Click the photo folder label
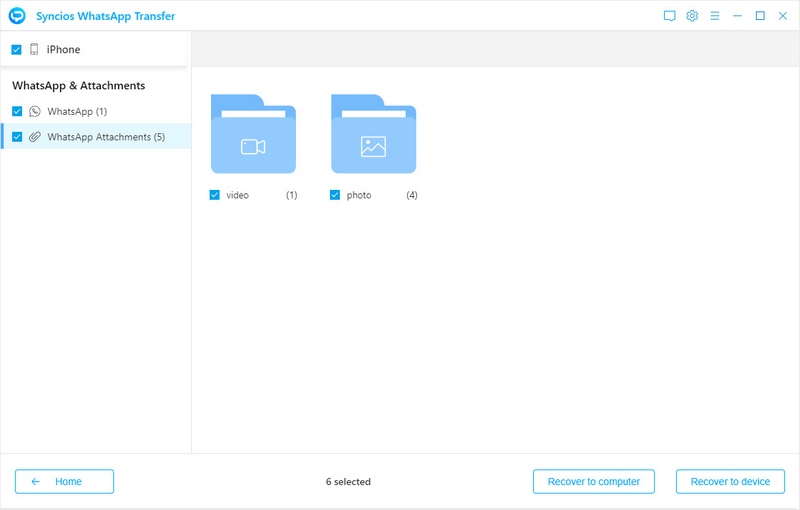This screenshot has width=800, height=510. (x=359, y=195)
